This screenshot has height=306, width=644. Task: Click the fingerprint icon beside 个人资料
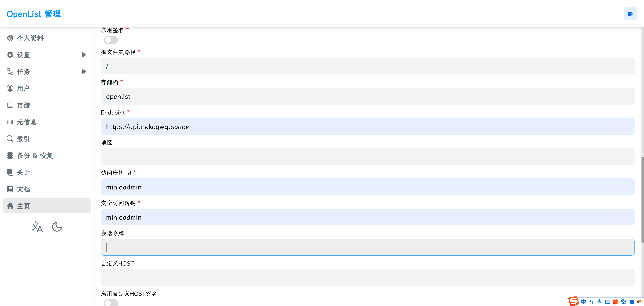[x=10, y=38]
